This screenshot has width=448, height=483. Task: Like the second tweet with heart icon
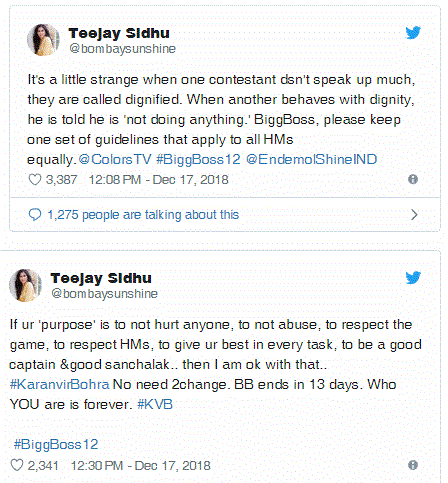(x=17, y=465)
